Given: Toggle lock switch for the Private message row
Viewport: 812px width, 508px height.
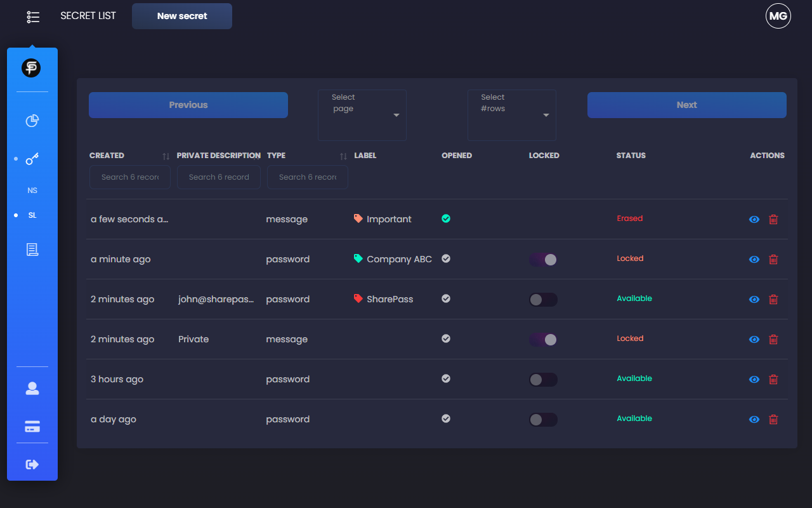Looking at the screenshot, I should (544, 340).
